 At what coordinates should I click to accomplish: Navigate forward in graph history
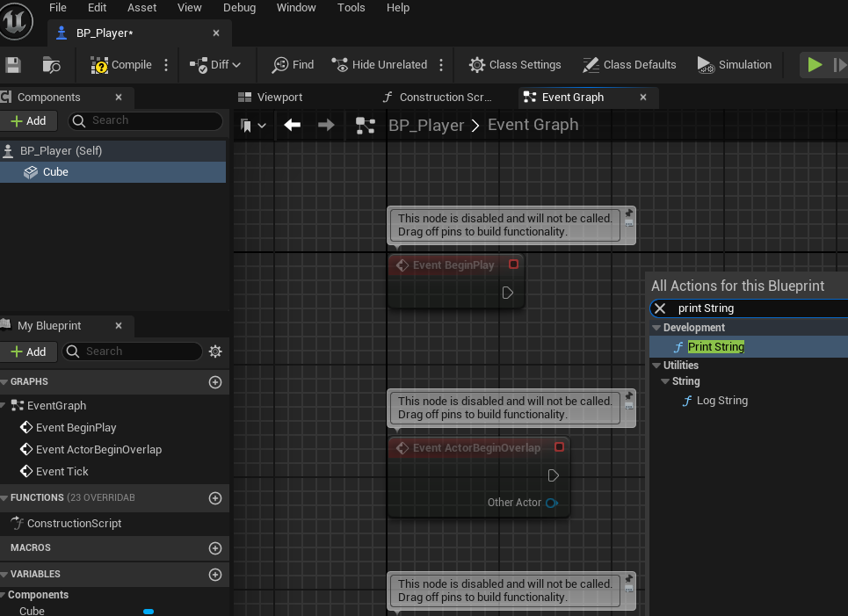(x=326, y=126)
